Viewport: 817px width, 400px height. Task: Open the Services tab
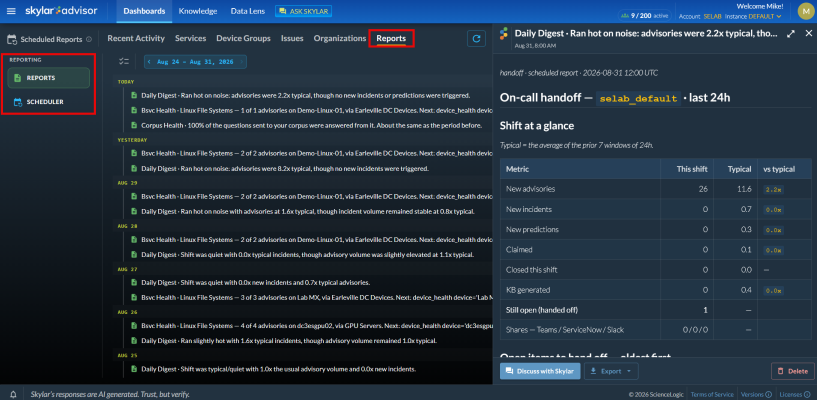coord(190,38)
